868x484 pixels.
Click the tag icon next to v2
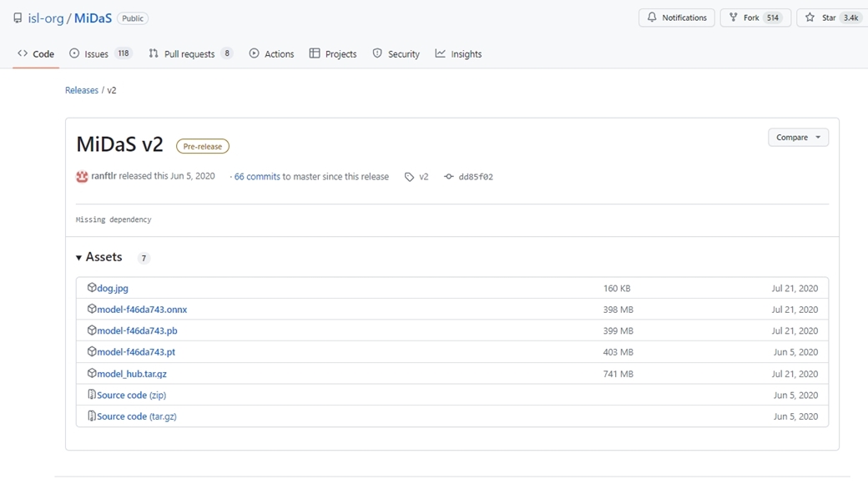pos(409,177)
